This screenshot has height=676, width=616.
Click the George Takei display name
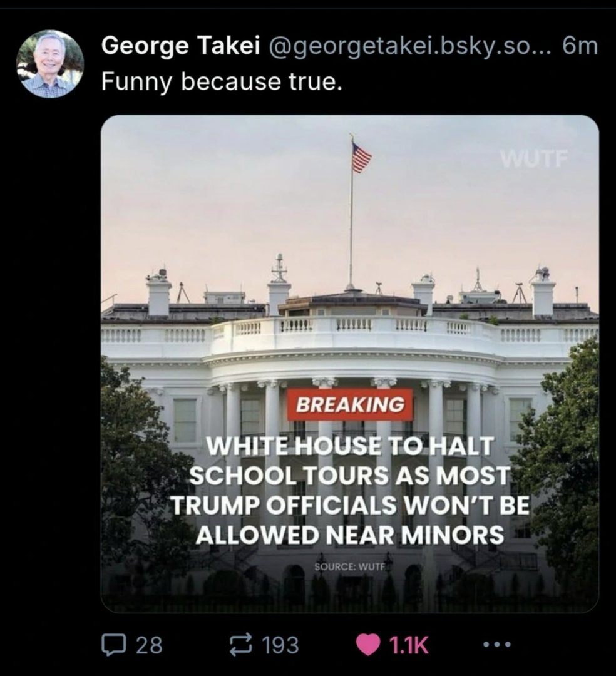coord(181,45)
